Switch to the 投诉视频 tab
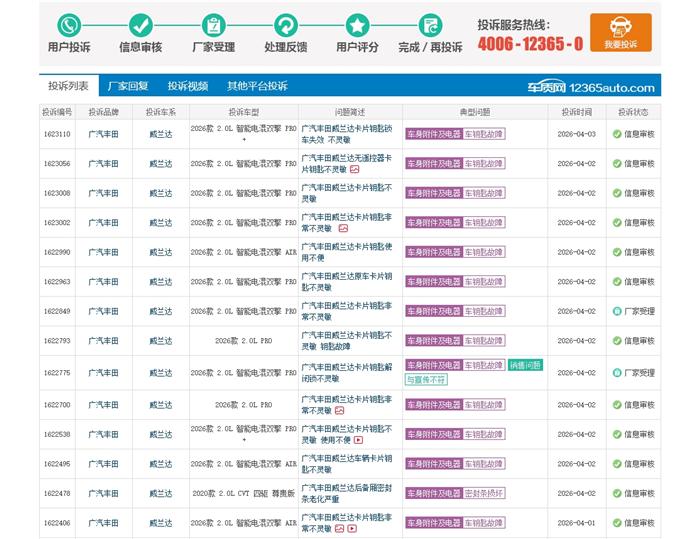700x539 pixels. 188,86
